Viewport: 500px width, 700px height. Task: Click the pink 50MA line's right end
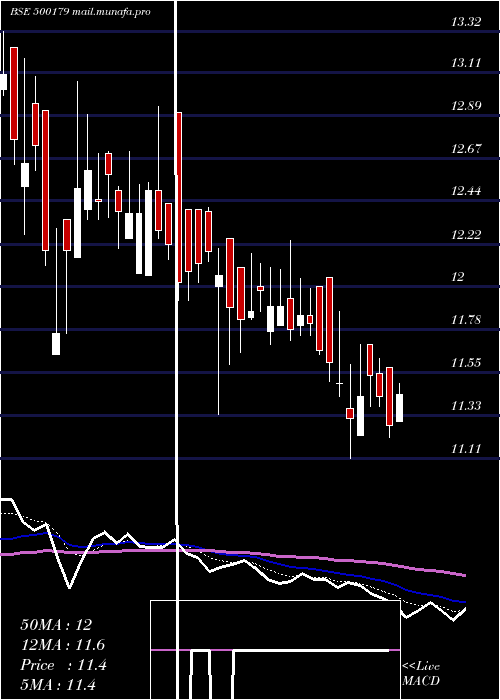point(464,575)
